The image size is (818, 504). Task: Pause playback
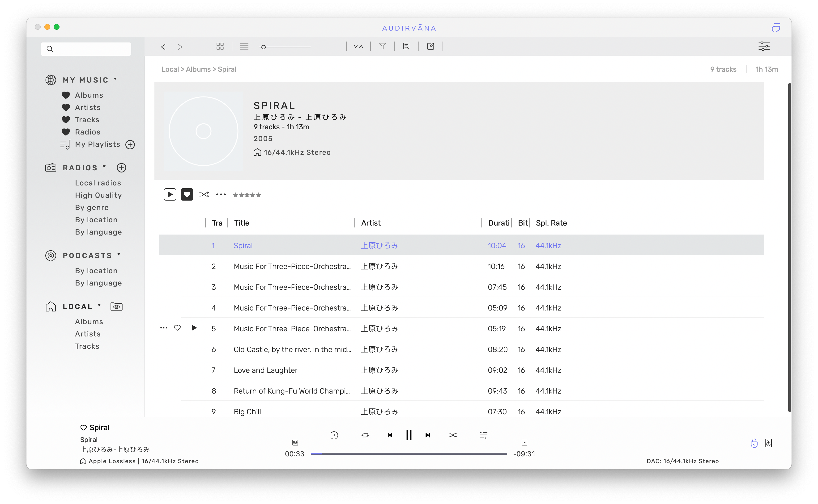click(x=409, y=435)
